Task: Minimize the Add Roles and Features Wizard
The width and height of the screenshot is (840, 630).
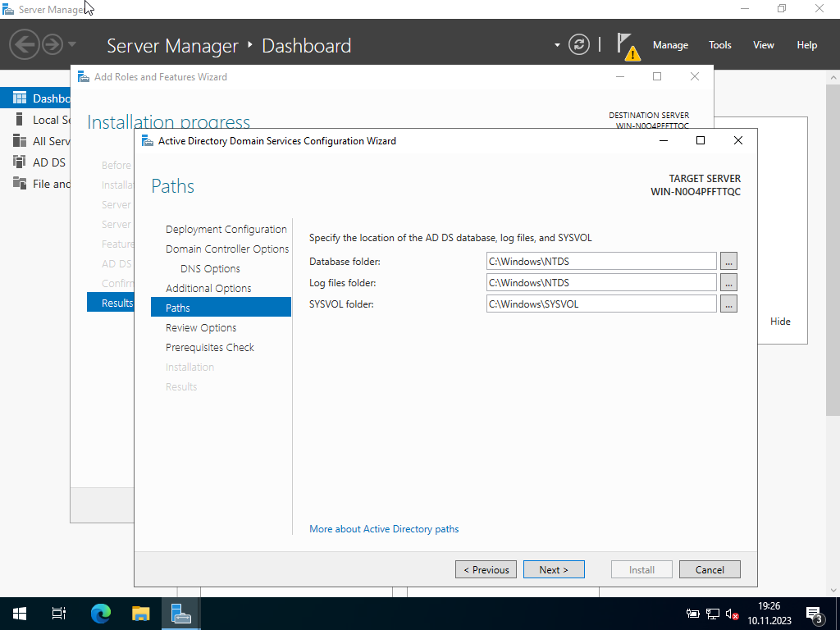Action: point(620,76)
